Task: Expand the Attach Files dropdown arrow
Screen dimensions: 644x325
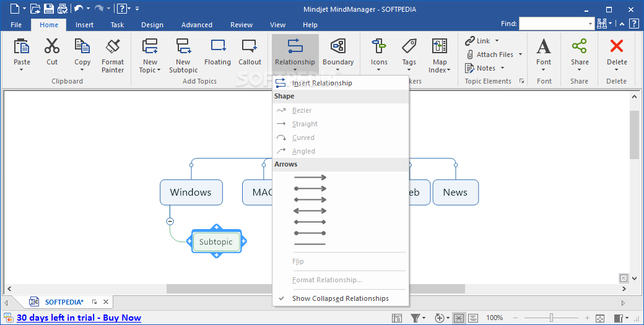Action: point(520,54)
